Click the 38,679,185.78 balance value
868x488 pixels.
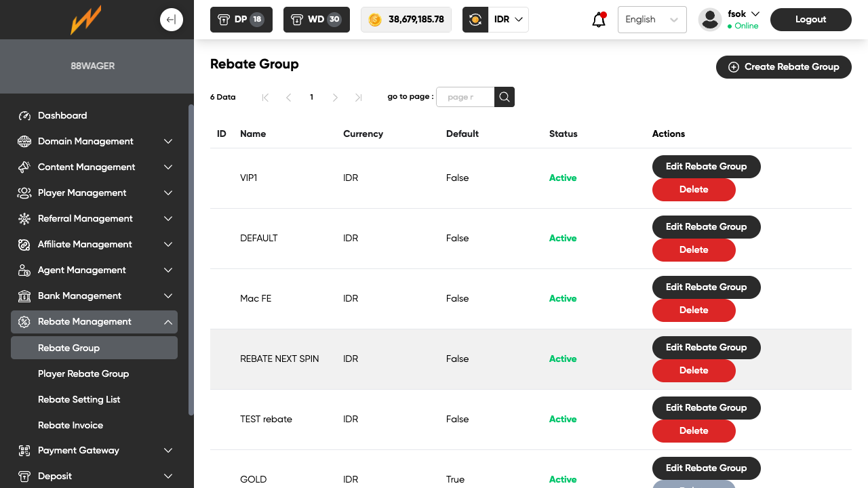416,20
